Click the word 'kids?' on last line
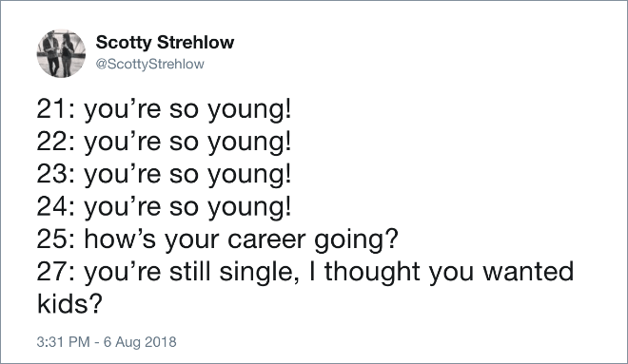Viewport: 628px width, 364px height. [x=69, y=303]
